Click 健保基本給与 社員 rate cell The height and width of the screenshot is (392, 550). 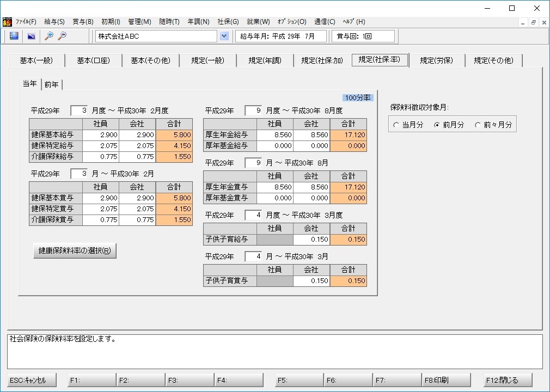click(x=101, y=135)
